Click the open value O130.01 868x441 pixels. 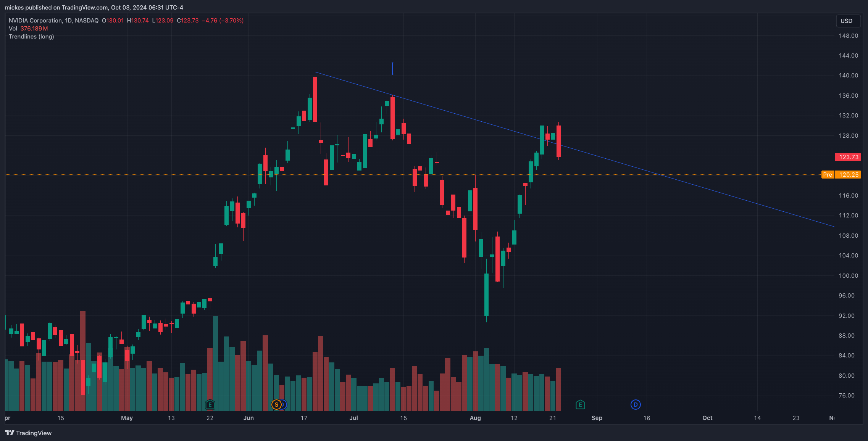click(113, 21)
